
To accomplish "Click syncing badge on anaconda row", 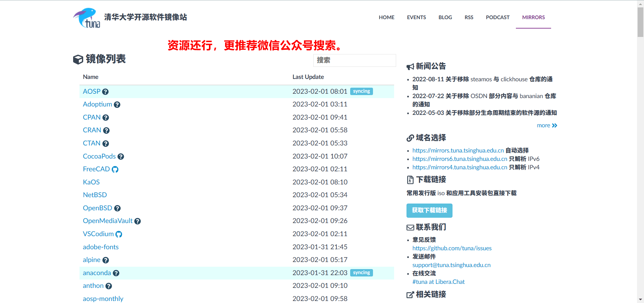I will [x=361, y=273].
